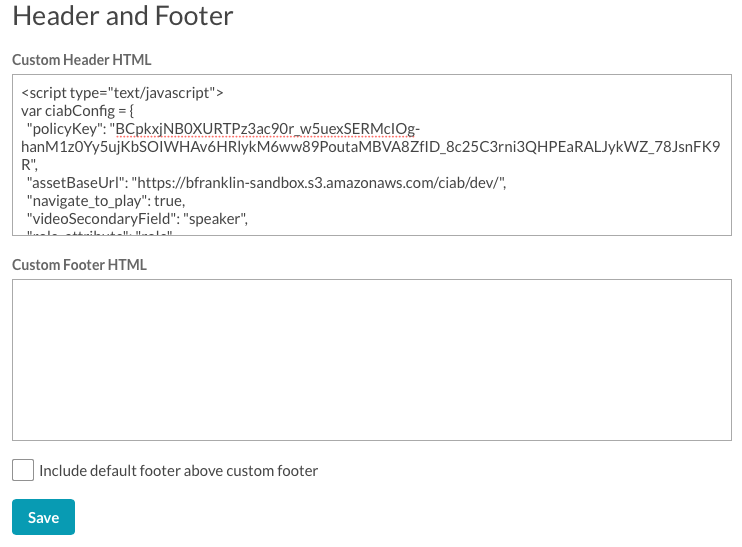
Task: Click the true value after navigate_to_play
Action: point(167,201)
